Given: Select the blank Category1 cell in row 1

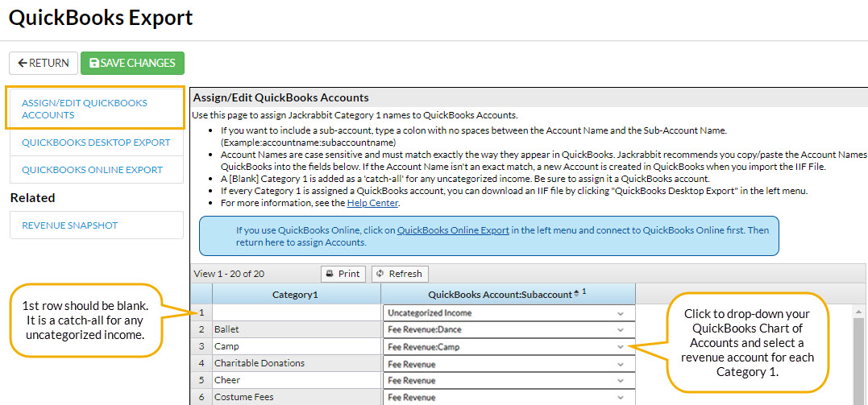Looking at the screenshot, I should [x=296, y=312].
